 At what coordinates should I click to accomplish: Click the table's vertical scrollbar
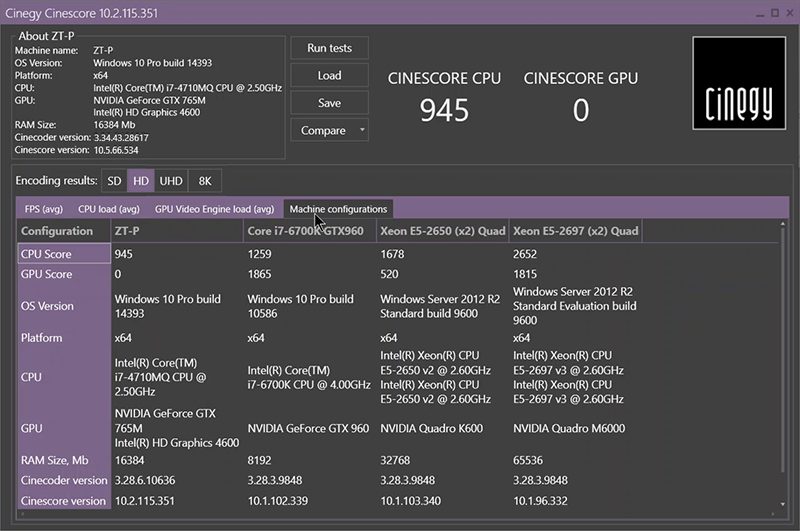coord(783,350)
